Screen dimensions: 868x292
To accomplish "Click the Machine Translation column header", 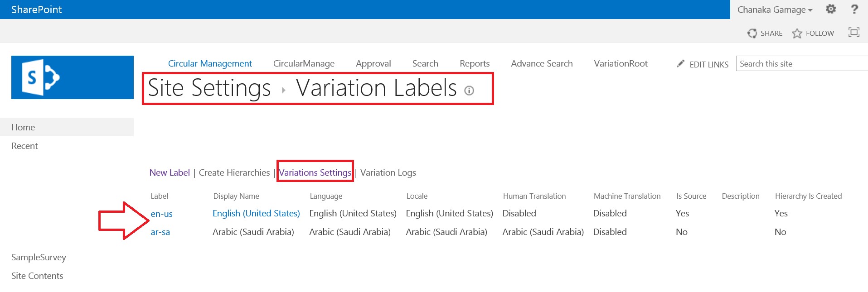I will (627, 196).
